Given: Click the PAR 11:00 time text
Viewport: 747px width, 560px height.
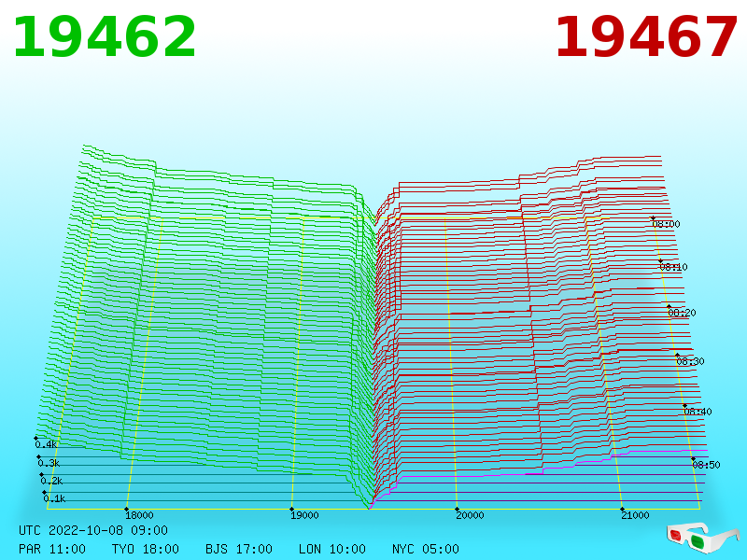Looking at the screenshot, I should (52, 549).
